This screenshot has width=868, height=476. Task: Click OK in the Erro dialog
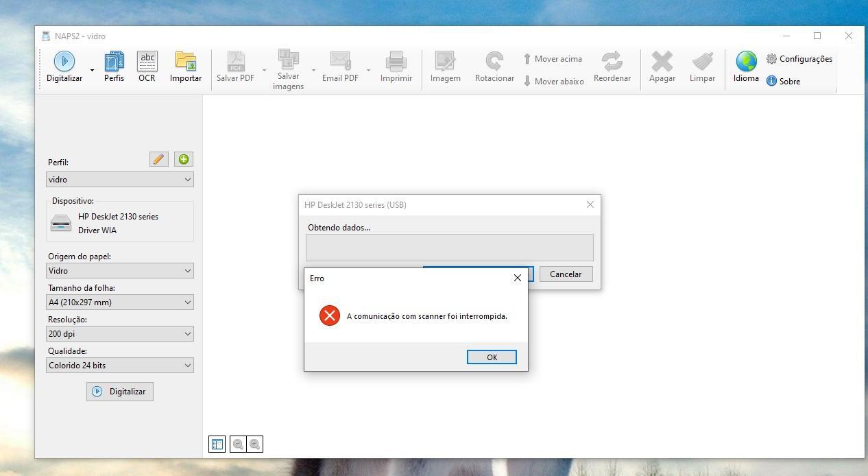(x=492, y=357)
